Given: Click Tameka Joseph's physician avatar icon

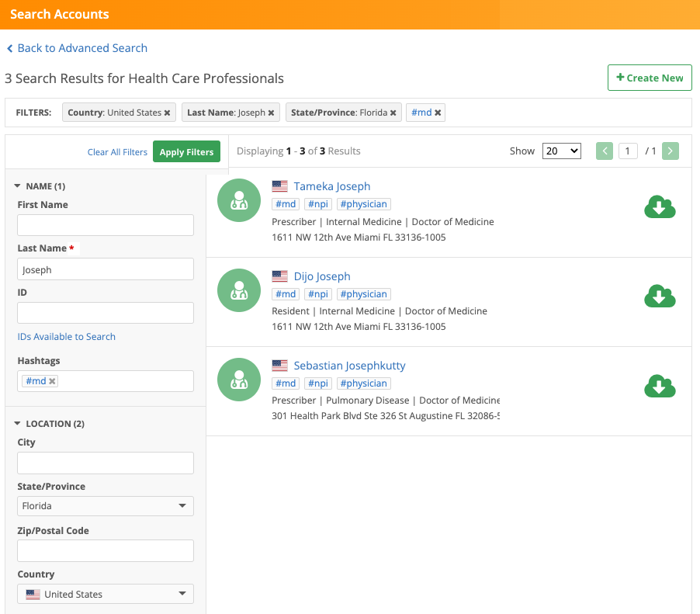Looking at the screenshot, I should (239, 200).
